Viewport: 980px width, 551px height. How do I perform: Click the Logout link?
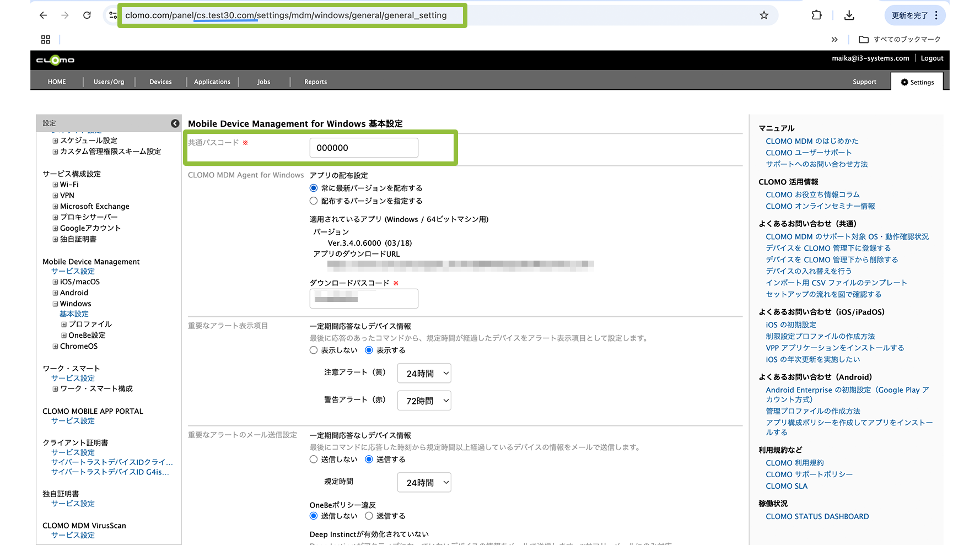pos(932,58)
